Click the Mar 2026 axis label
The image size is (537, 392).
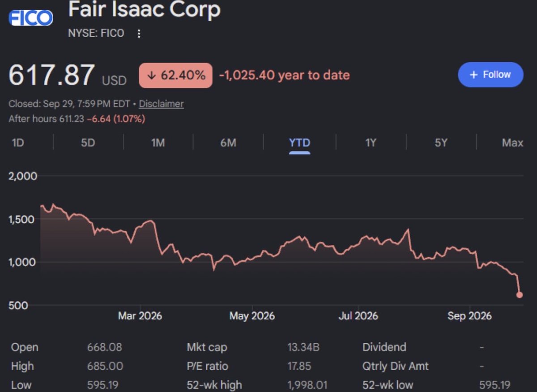tap(140, 316)
